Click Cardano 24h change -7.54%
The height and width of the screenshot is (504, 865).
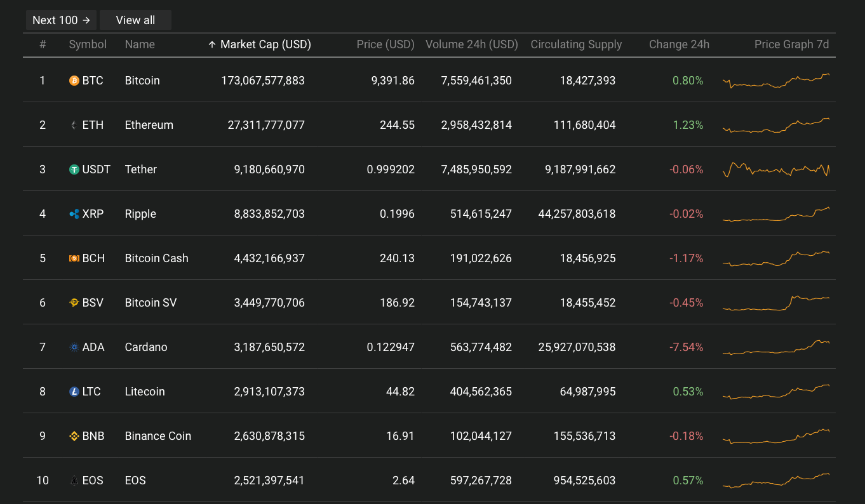[x=687, y=347]
